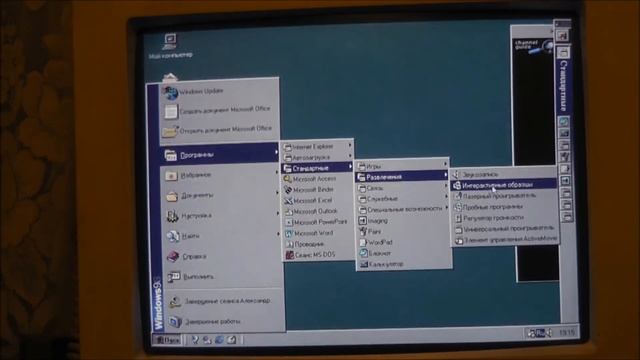The width and height of the screenshot is (640, 360).
Task: Click the Пуск Start button
Action: [x=167, y=340]
